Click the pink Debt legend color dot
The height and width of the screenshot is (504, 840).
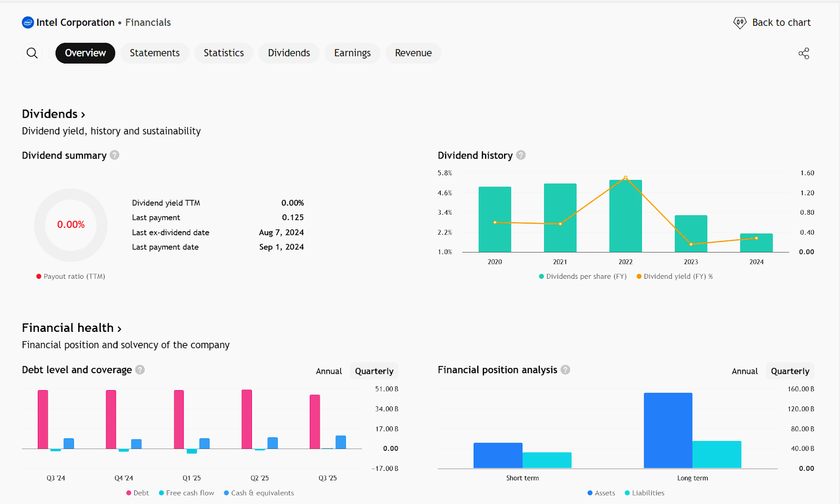pyautogui.click(x=129, y=493)
